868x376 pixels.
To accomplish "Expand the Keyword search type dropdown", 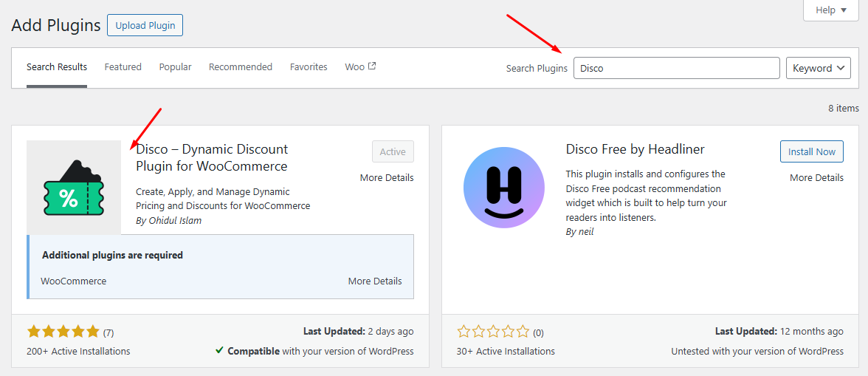I will pos(818,68).
